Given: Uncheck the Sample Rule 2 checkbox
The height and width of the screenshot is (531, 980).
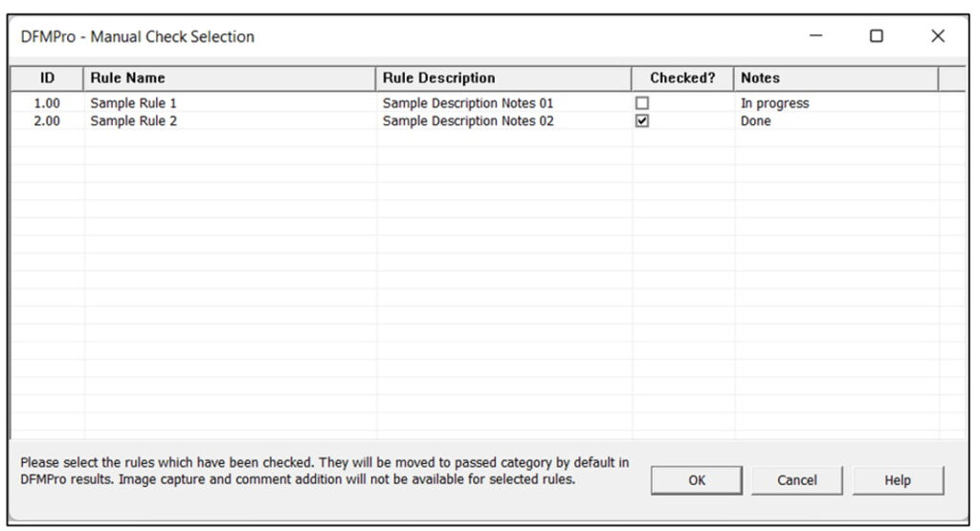Looking at the screenshot, I should (x=642, y=121).
